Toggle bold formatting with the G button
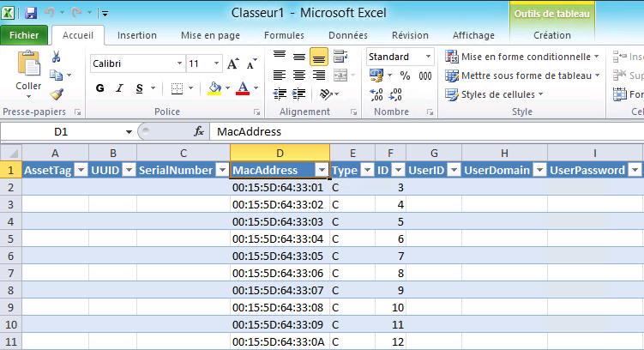 click(99, 88)
